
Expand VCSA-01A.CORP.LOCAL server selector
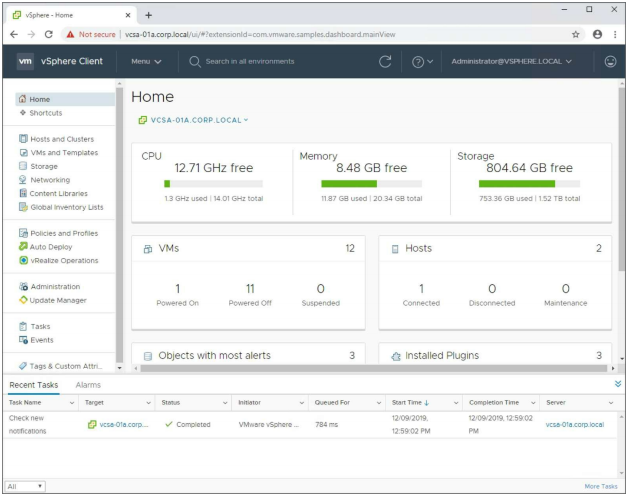coord(193,120)
